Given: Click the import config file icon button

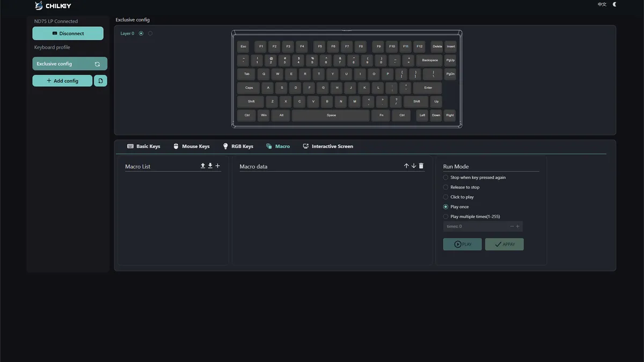Looking at the screenshot, I should tap(101, 80).
